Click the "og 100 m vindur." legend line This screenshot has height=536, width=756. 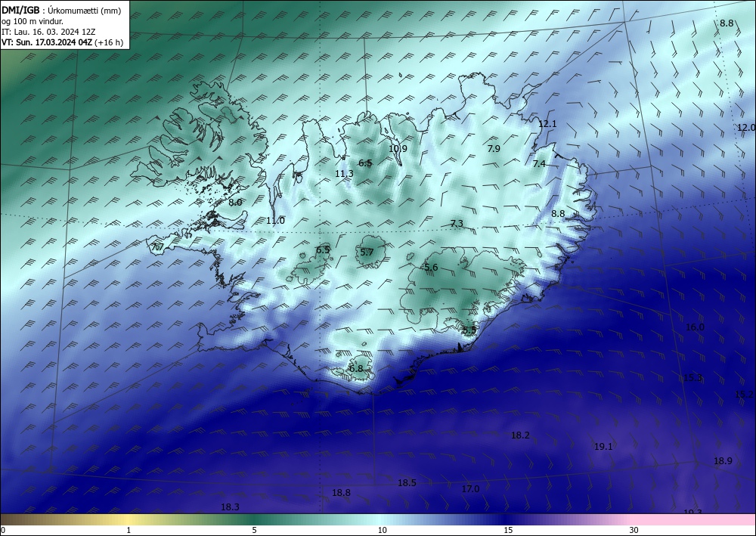click(33, 21)
